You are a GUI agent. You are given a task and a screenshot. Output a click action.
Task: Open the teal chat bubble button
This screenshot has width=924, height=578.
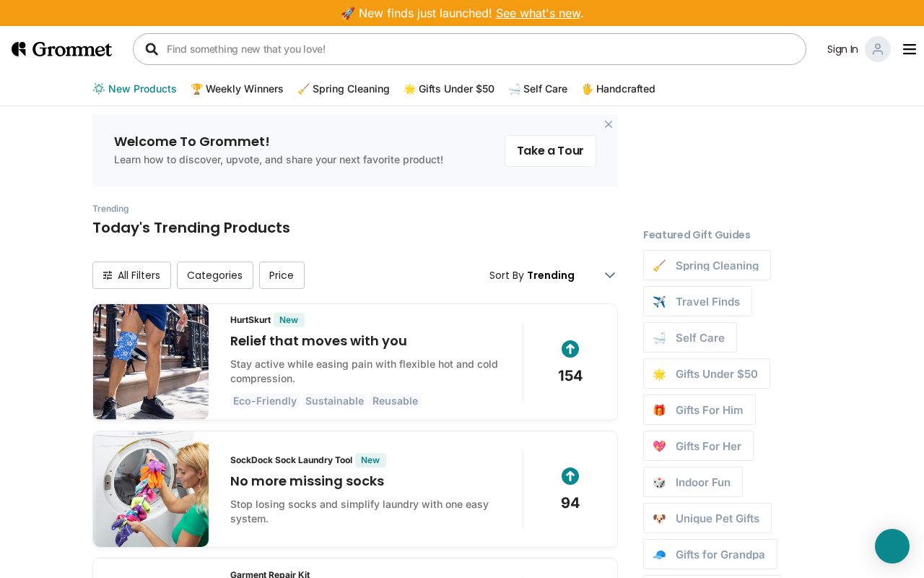pyautogui.click(x=892, y=546)
